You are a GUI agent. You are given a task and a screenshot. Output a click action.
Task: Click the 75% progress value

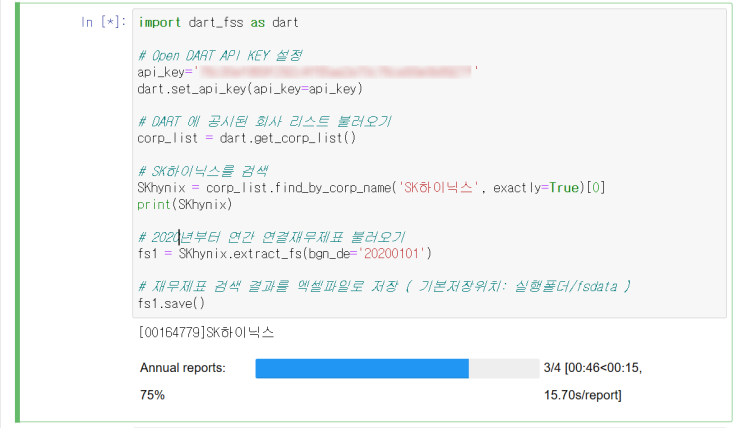click(x=152, y=395)
